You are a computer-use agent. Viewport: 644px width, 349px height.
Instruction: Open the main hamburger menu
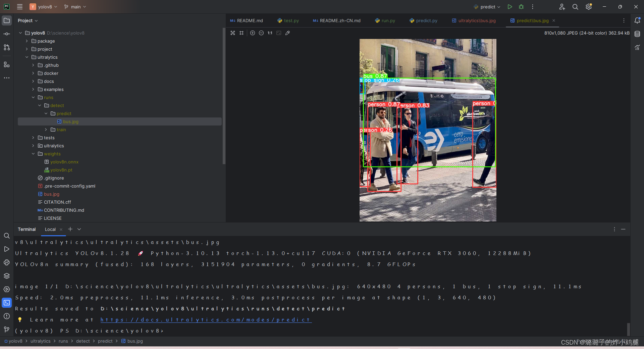pos(19,7)
